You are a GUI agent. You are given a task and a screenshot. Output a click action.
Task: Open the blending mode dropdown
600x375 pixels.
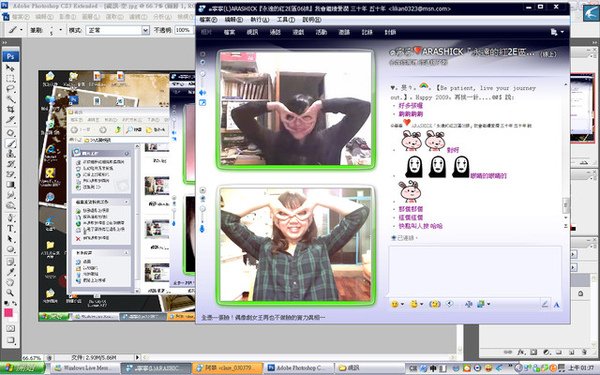145,30
